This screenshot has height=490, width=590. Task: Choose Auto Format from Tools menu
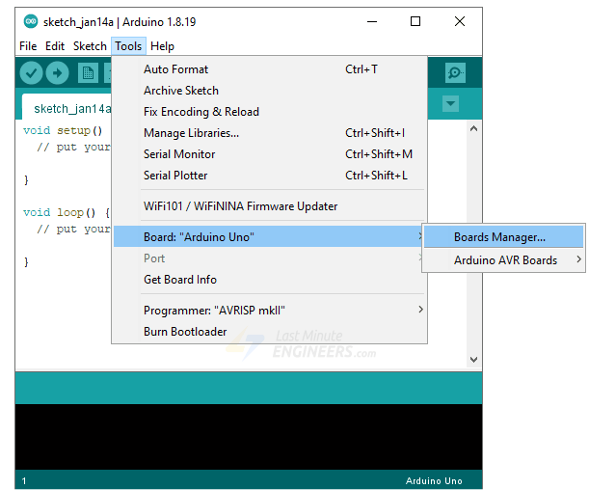(269, 69)
